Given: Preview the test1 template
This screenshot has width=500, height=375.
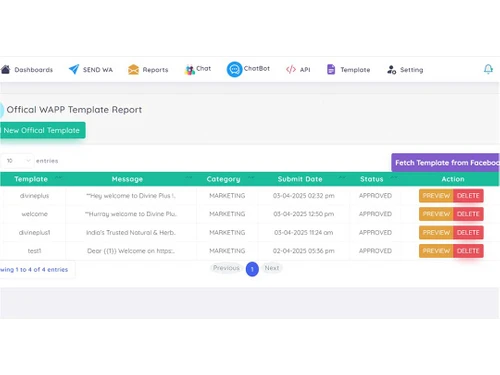Looking at the screenshot, I should tap(436, 251).
